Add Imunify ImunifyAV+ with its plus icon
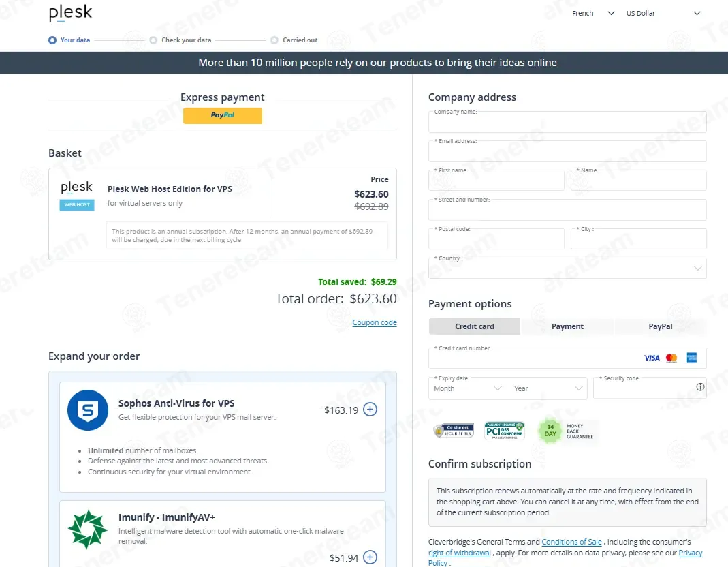The height and width of the screenshot is (567, 728). 370,557
